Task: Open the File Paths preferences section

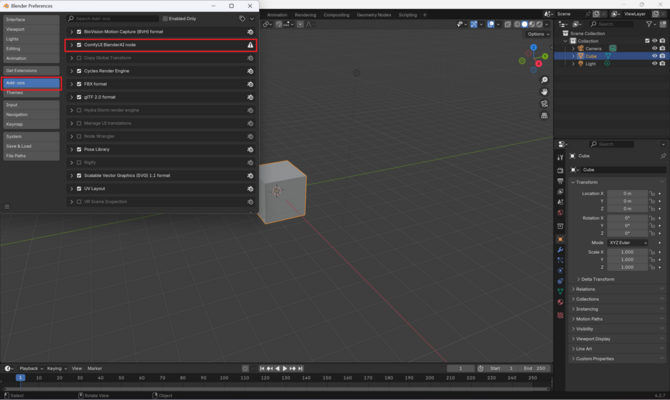Action: [x=31, y=156]
